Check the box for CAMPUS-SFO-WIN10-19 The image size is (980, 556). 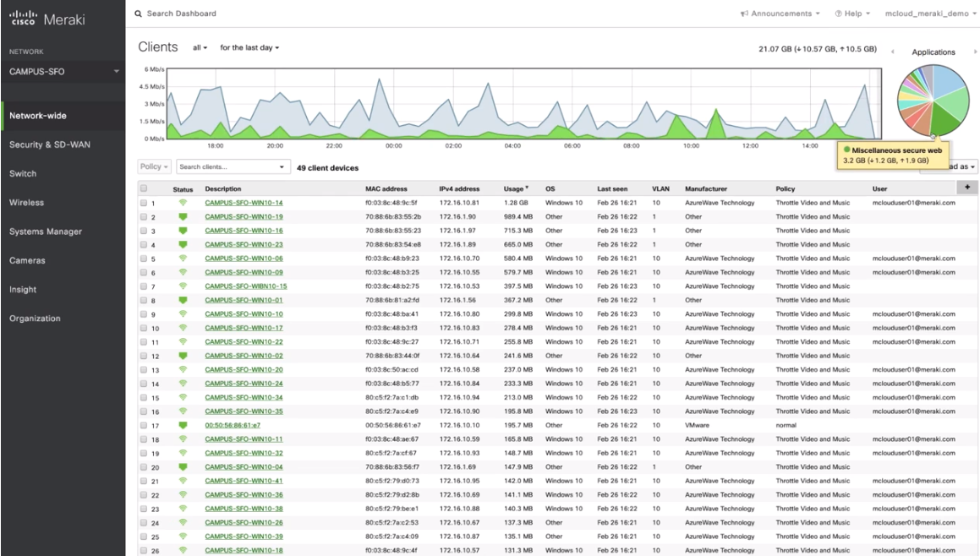point(144,217)
